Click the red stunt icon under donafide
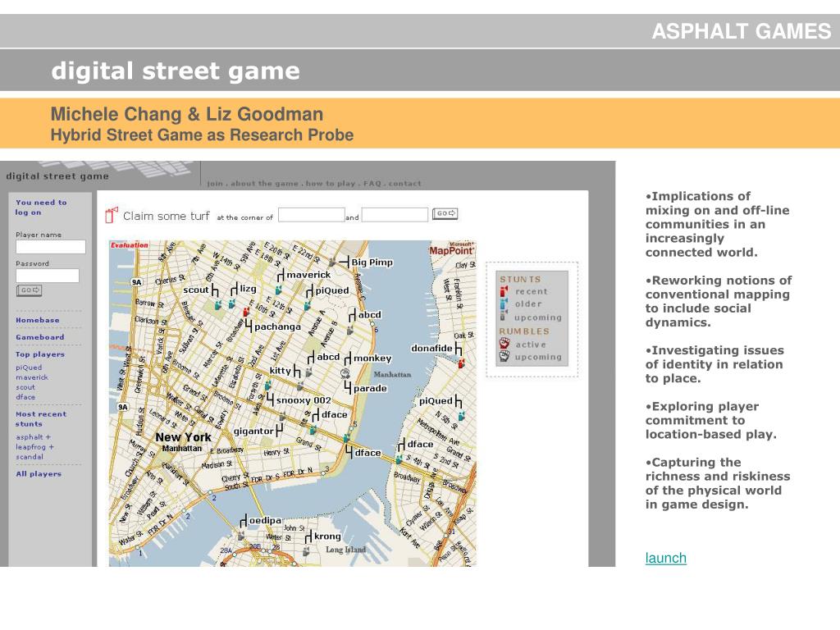The image size is (840, 630). pyautogui.click(x=461, y=363)
